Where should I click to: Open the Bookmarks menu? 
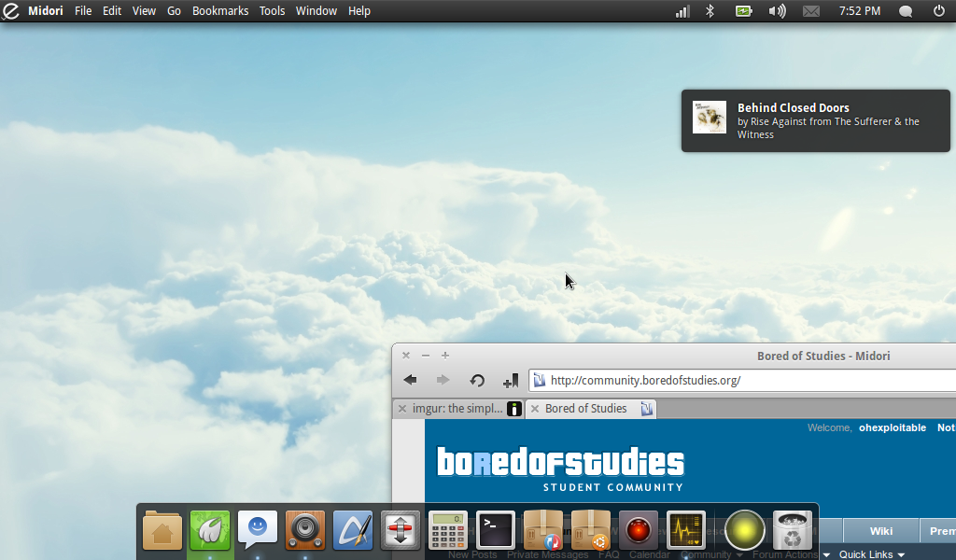coord(220,11)
